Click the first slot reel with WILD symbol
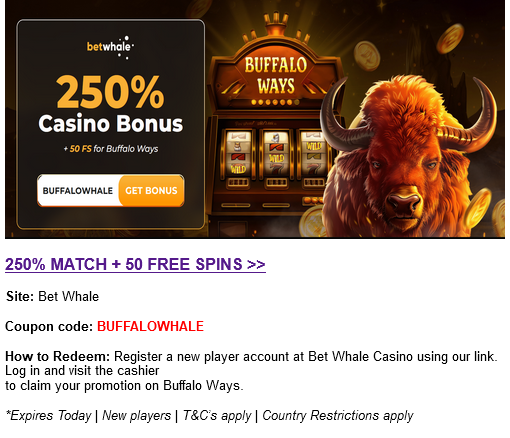 tap(238, 152)
